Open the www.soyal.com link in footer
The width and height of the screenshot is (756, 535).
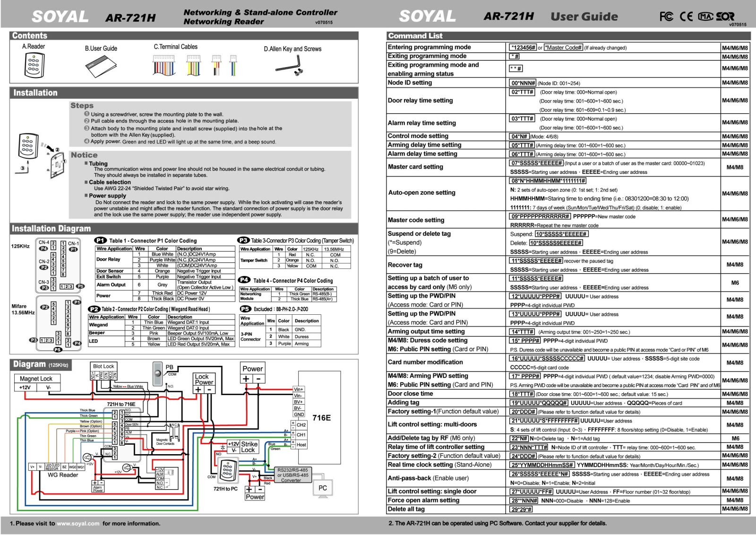78,524
